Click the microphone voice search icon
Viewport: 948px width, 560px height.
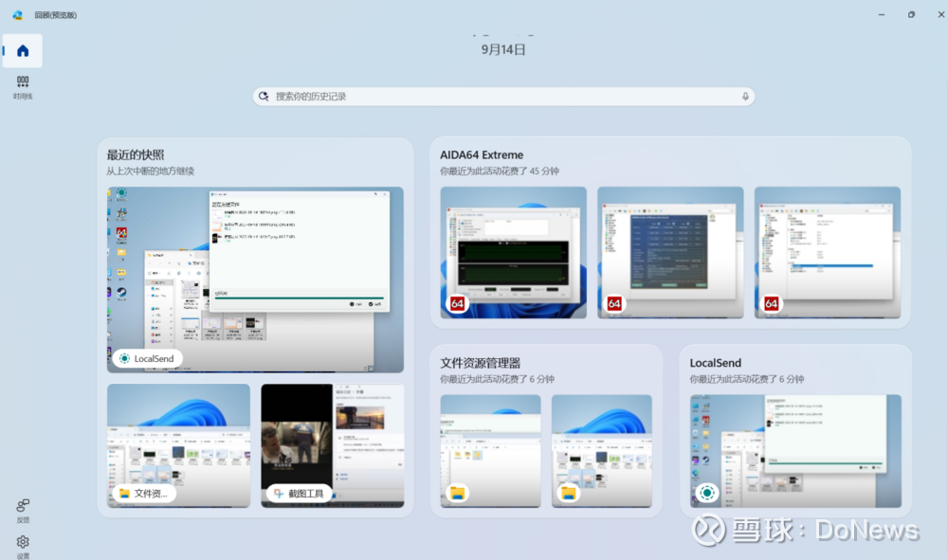pyautogui.click(x=745, y=97)
